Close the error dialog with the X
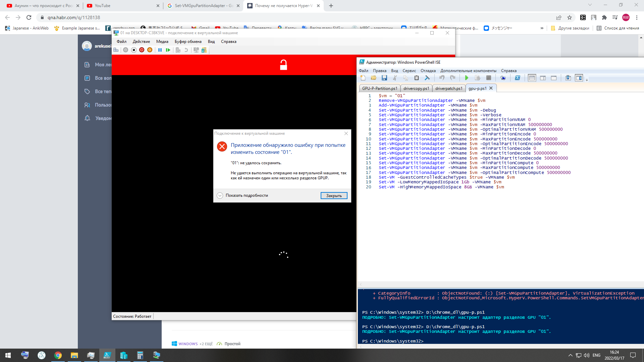The image size is (644, 362). click(x=346, y=133)
